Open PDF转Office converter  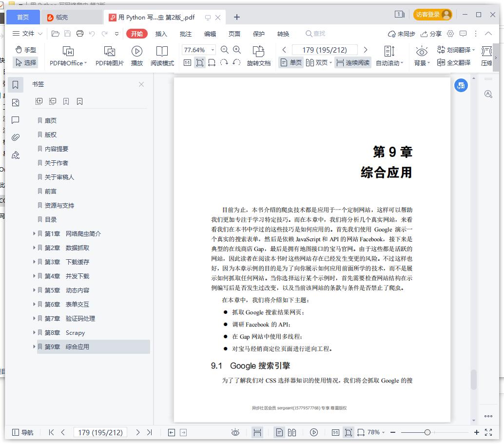pyautogui.click(x=68, y=56)
